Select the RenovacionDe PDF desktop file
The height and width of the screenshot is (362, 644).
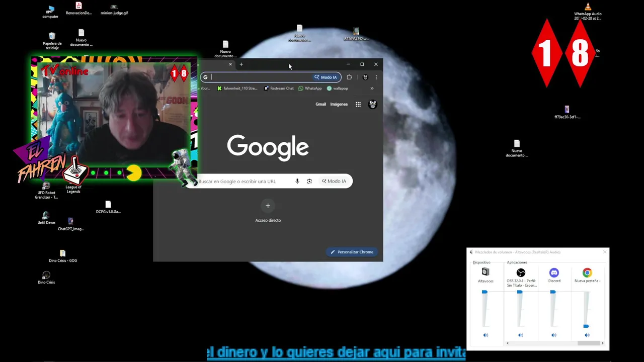pos(78,9)
